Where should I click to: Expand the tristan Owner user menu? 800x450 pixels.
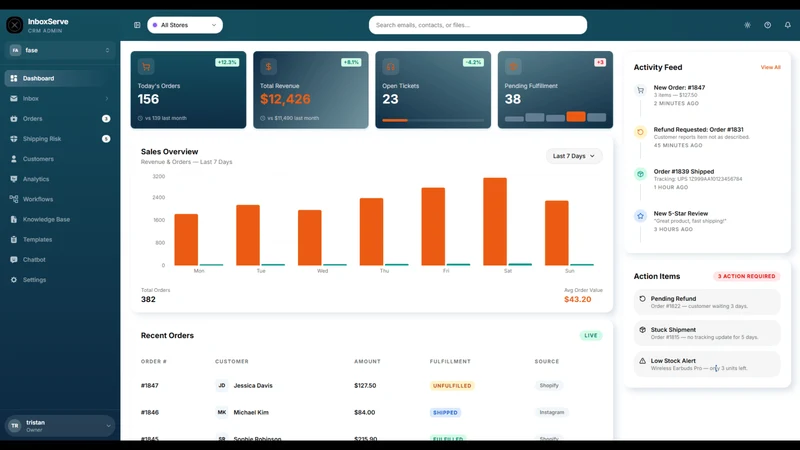point(60,426)
